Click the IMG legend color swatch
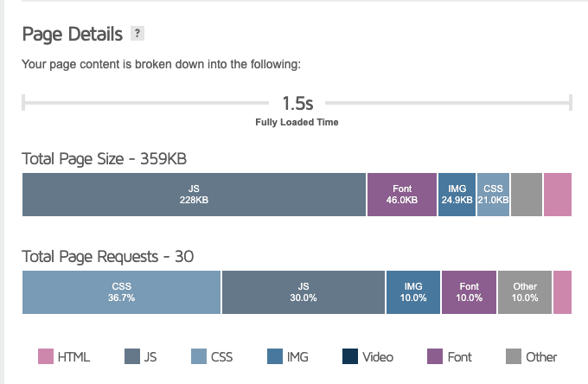Screen dimensions: 588x384 pos(275,356)
